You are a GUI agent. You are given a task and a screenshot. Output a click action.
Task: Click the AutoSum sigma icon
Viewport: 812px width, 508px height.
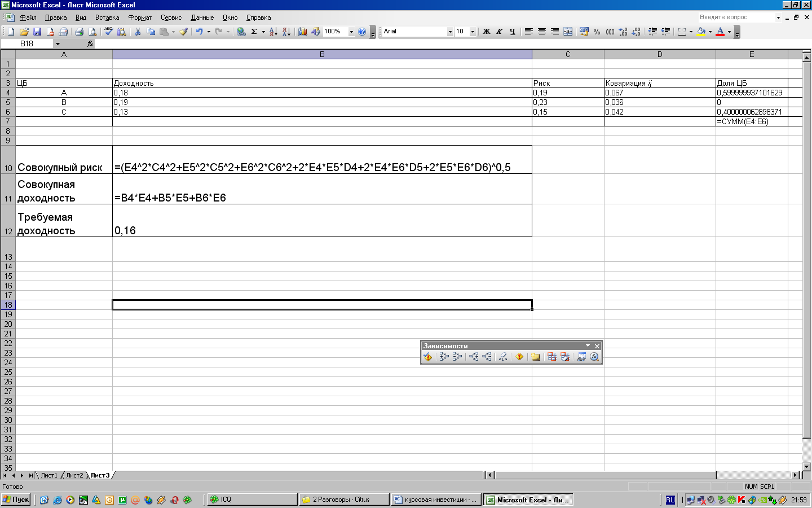point(254,32)
